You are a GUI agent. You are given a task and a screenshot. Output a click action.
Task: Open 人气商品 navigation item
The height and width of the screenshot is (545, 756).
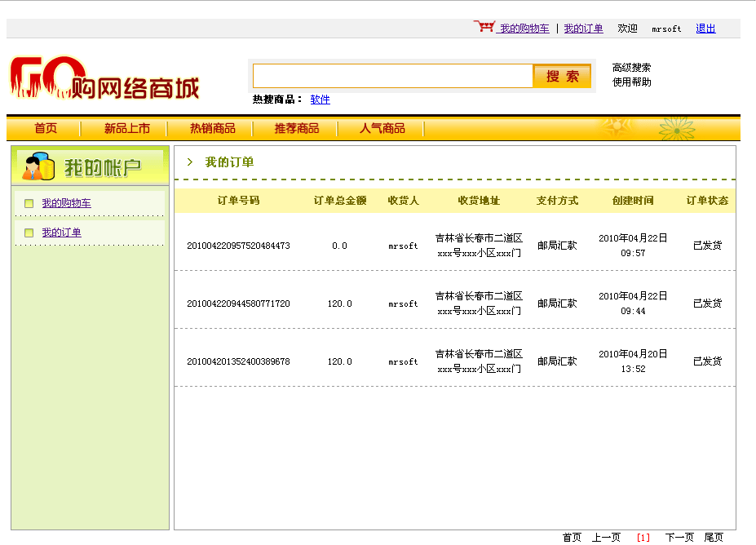(x=382, y=128)
